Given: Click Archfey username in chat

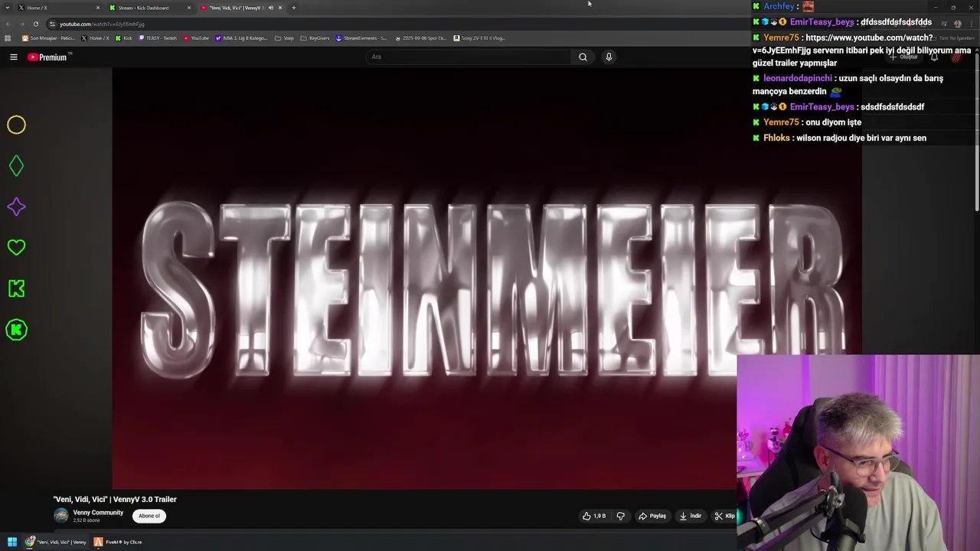Looking at the screenshot, I should point(779,6).
